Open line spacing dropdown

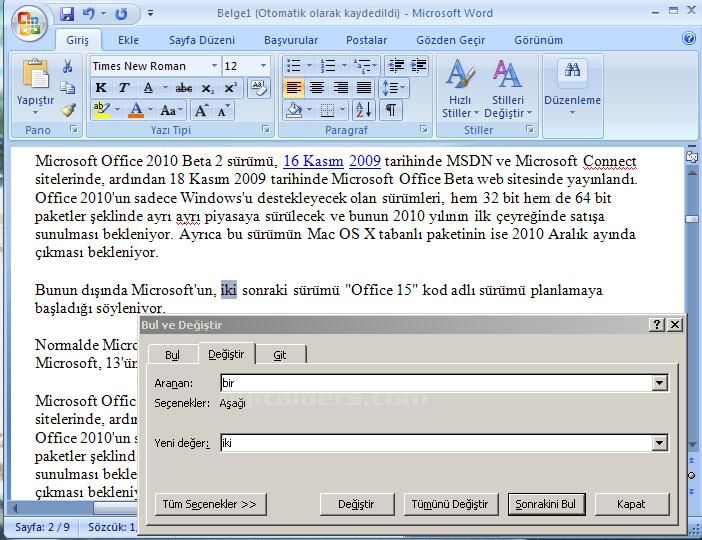(394, 88)
